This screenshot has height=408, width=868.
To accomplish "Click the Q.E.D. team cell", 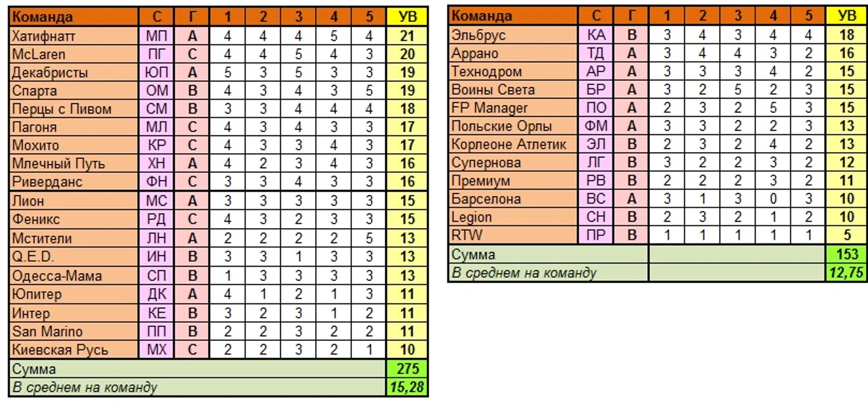I will point(74,257).
